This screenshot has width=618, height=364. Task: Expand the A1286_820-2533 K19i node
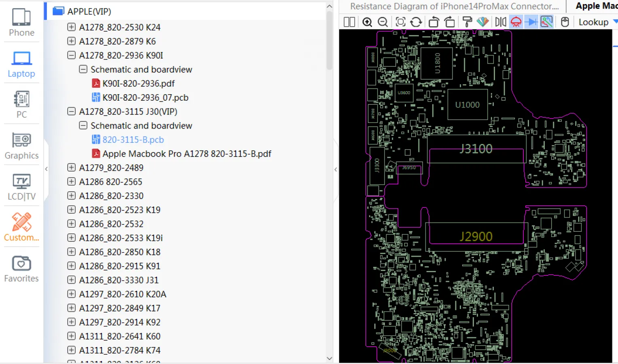71,238
